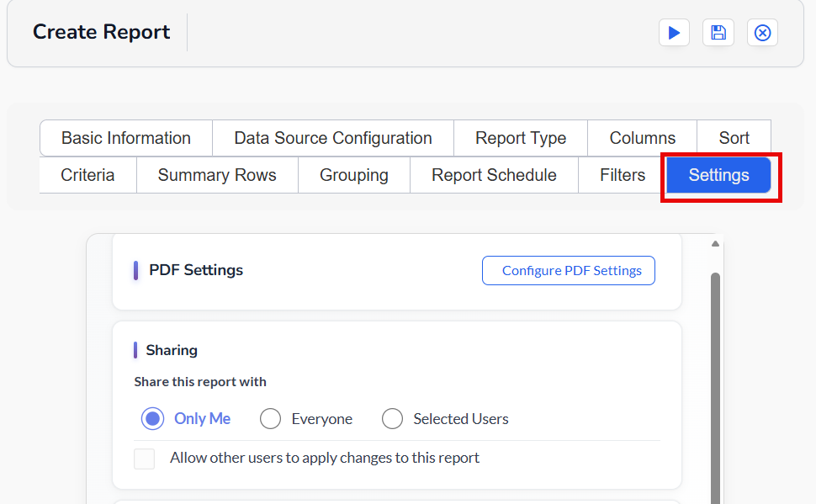Viewport: 816px width, 504px height.
Task: Open the Criteria tab
Action: pos(87,175)
